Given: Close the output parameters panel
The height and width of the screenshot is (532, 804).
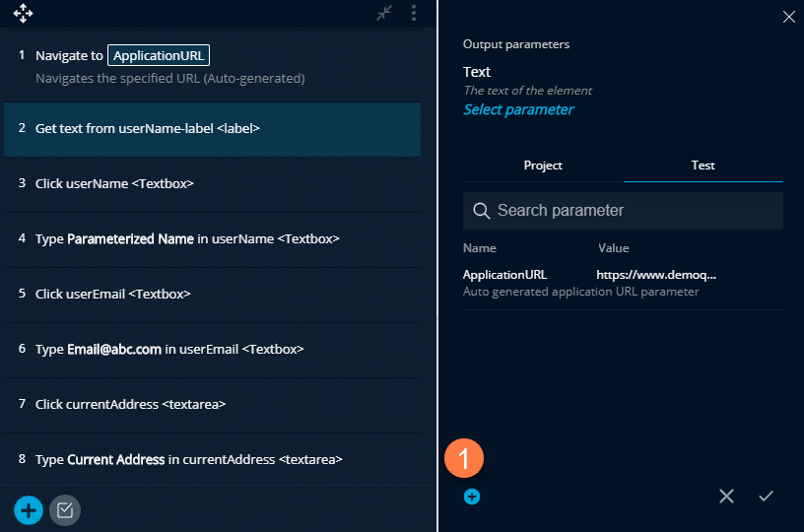Looking at the screenshot, I should 787,16.
